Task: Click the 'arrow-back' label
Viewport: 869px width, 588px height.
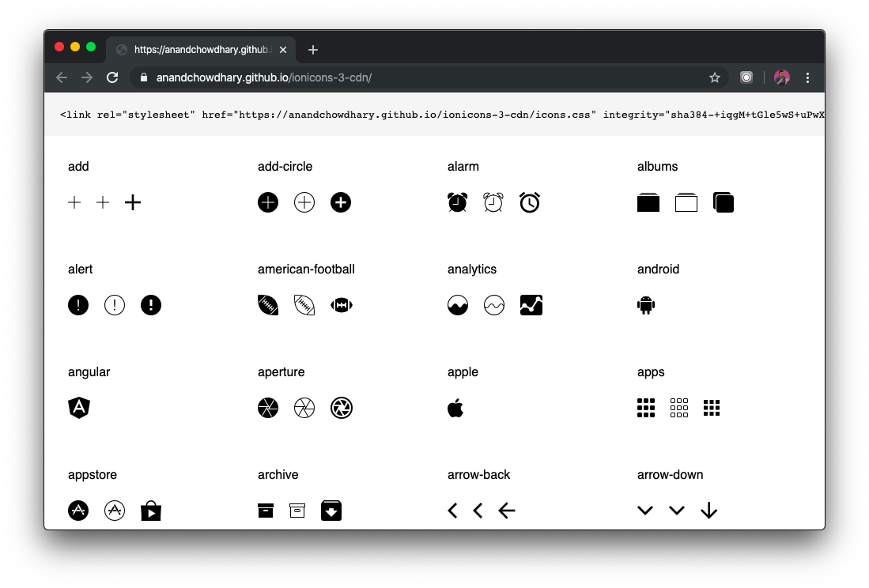Action: click(479, 475)
